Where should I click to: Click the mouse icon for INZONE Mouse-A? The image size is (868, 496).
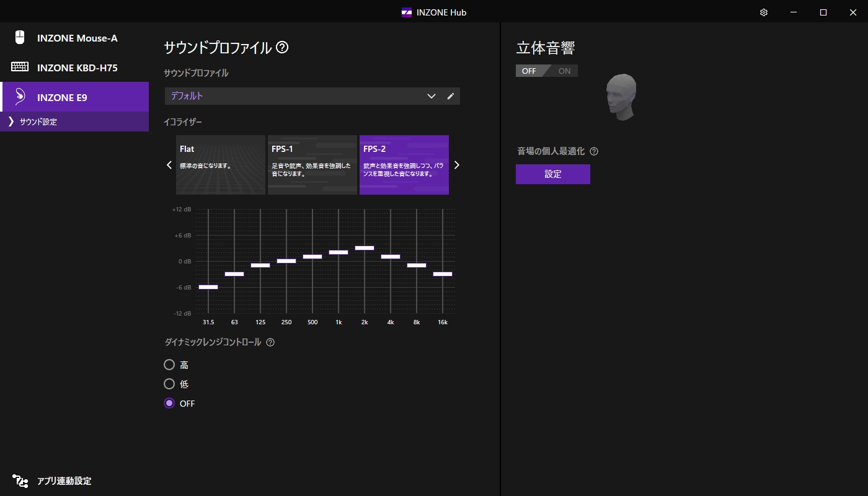pos(20,37)
